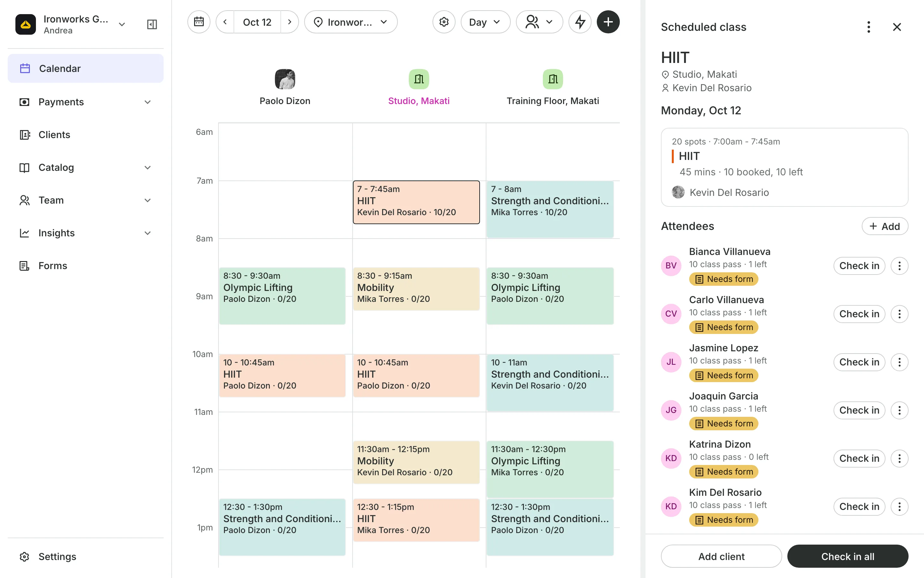Click BV avatar for Bianca Villanueva

tap(671, 266)
